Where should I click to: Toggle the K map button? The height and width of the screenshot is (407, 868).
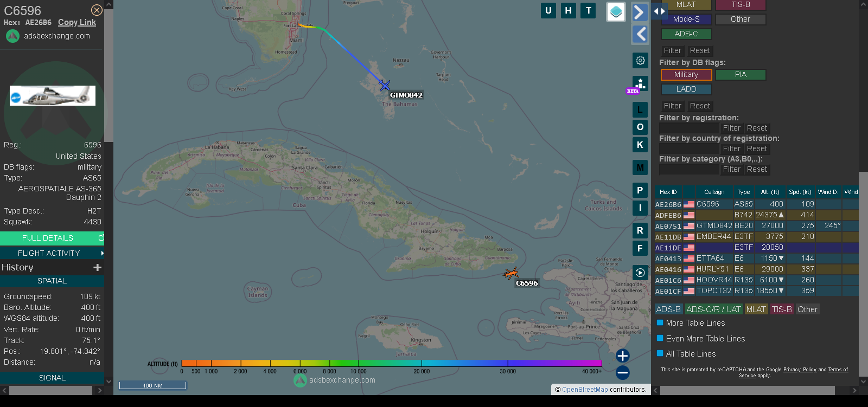click(x=640, y=145)
